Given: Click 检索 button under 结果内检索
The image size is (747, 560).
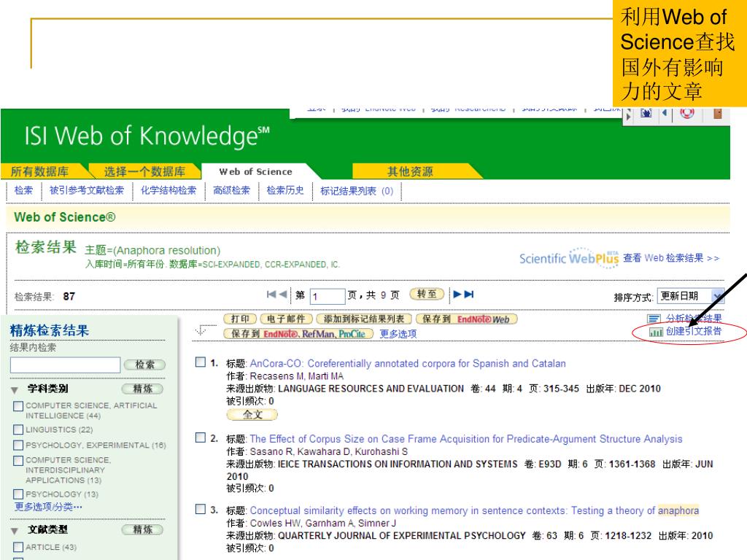Looking at the screenshot, I should pyautogui.click(x=145, y=365).
